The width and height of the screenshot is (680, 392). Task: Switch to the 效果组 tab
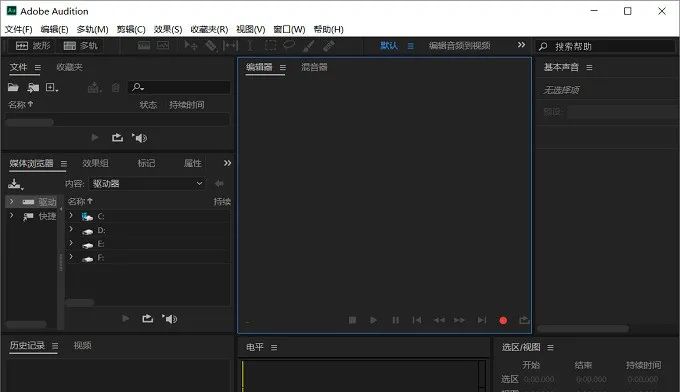tap(95, 163)
